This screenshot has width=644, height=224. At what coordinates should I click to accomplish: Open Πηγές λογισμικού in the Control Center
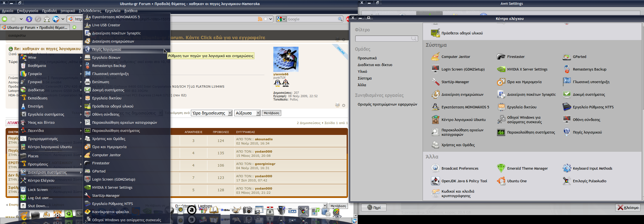click(x=582, y=132)
